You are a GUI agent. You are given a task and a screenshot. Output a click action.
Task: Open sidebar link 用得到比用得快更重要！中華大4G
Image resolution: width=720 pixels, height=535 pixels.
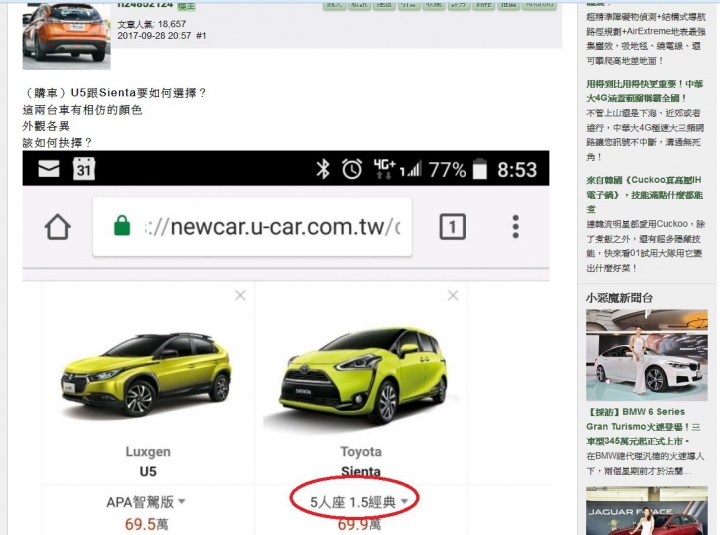(x=645, y=91)
